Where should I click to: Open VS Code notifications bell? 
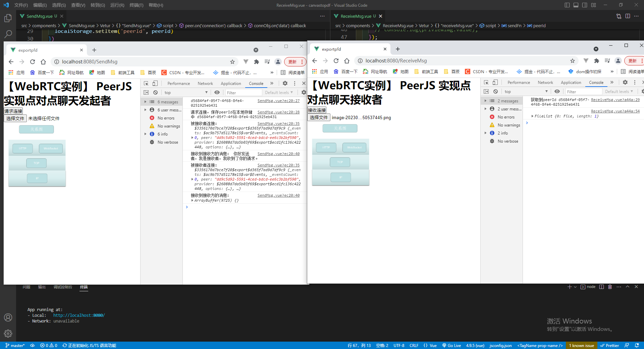pyautogui.click(x=637, y=345)
